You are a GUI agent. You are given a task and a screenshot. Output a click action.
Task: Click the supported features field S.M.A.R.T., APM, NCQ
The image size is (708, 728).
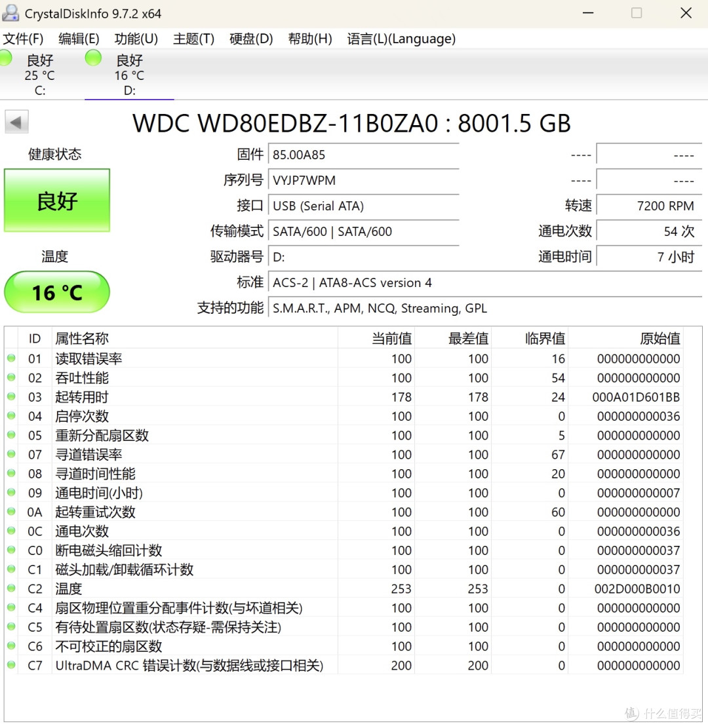[x=485, y=308]
